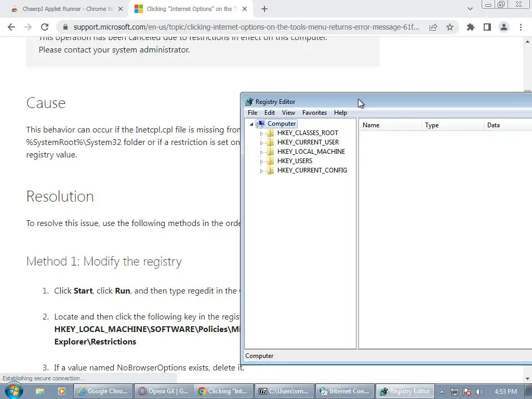Viewport: 532px width, 399px height.
Task: Collapse the Computer tree node
Action: [x=251, y=124]
